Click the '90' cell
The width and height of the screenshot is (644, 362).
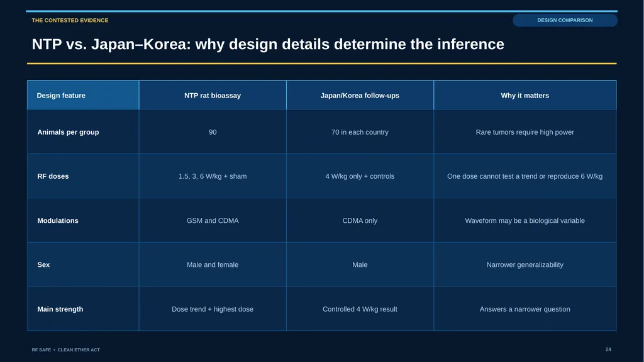coord(213,132)
